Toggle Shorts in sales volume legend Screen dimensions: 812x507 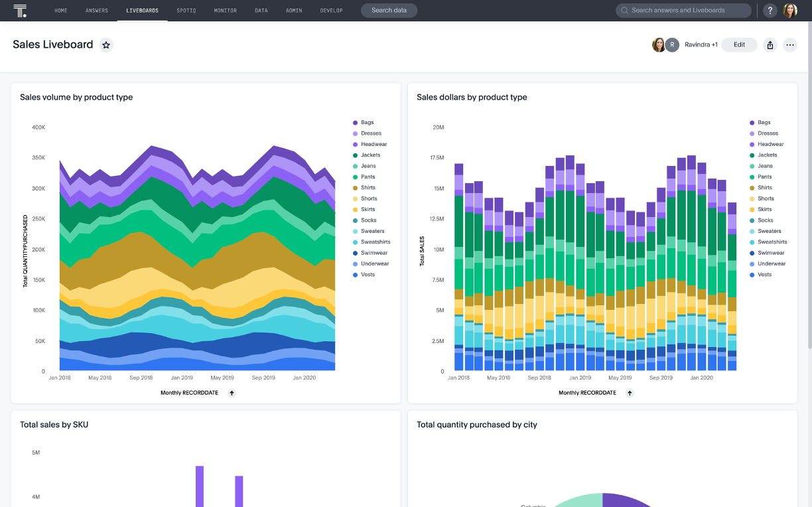point(365,198)
